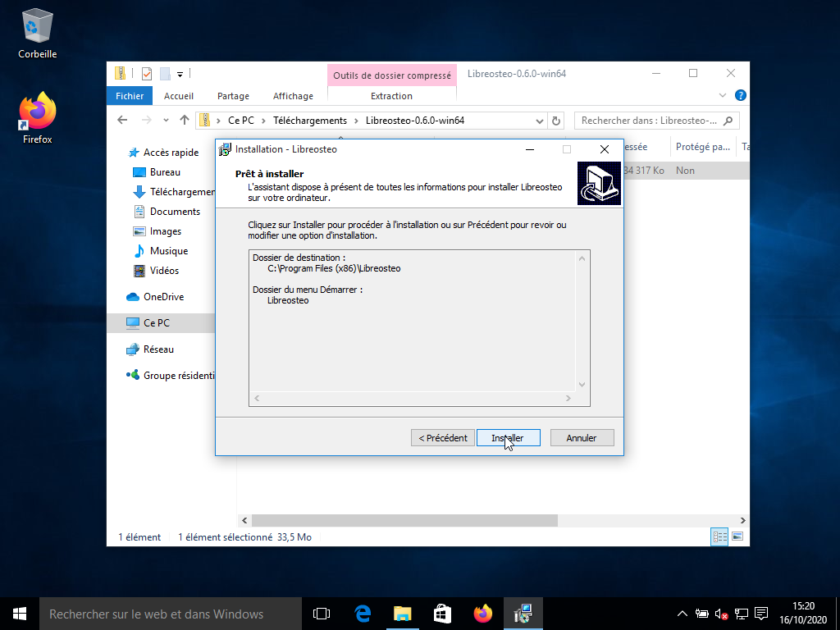Click the Explorer back arrow
The width and height of the screenshot is (840, 630).
(123, 121)
